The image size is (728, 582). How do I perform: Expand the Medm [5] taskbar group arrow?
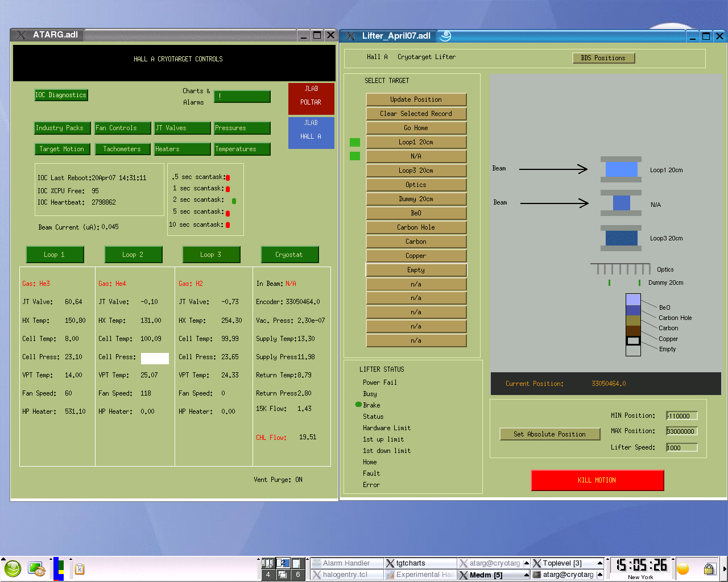(526, 575)
